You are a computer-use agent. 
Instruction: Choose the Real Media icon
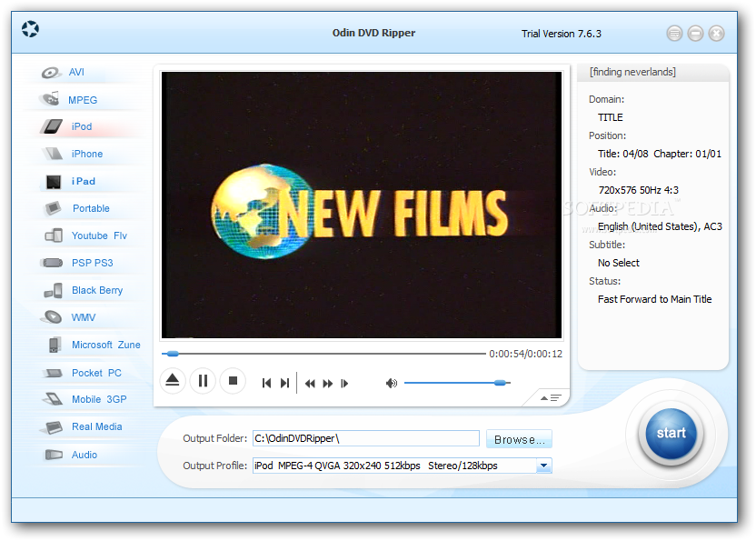pyautogui.click(x=53, y=427)
